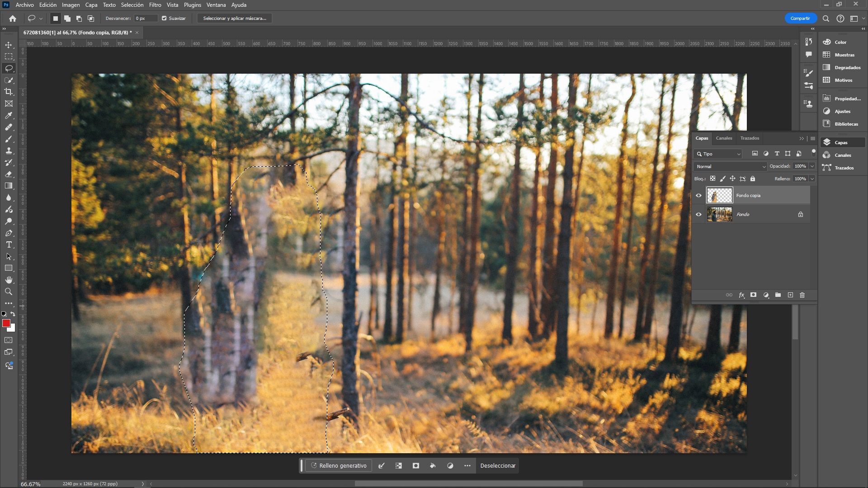Viewport: 868px width, 488px height.
Task: Open the Ajustes panel
Action: coord(842,111)
